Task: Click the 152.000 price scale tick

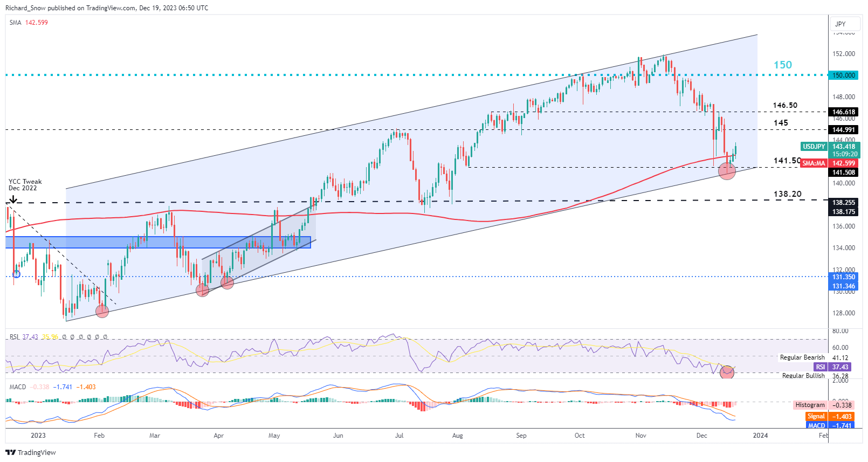Action: pyautogui.click(x=844, y=54)
